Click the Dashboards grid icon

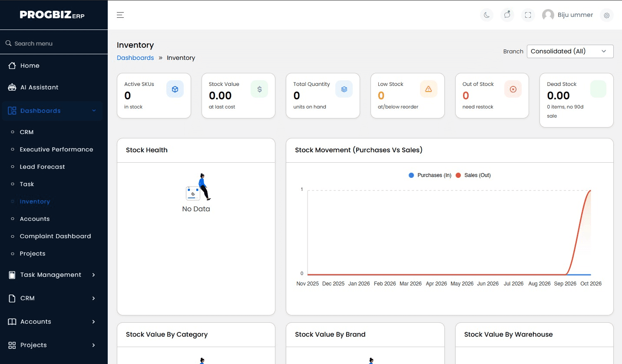coord(12,111)
